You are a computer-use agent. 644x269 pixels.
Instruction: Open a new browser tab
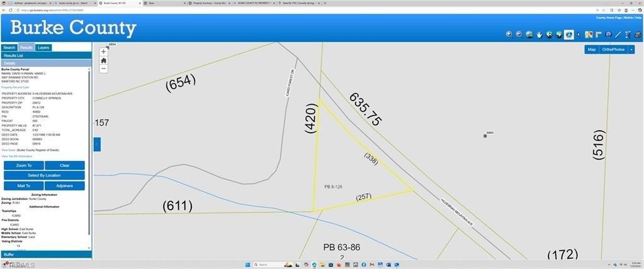point(325,3)
